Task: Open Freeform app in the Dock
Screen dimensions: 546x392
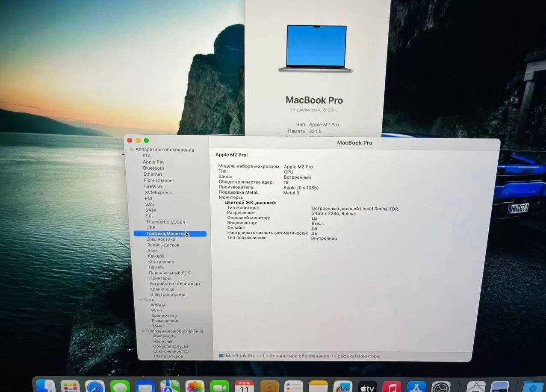Action: coord(343,387)
